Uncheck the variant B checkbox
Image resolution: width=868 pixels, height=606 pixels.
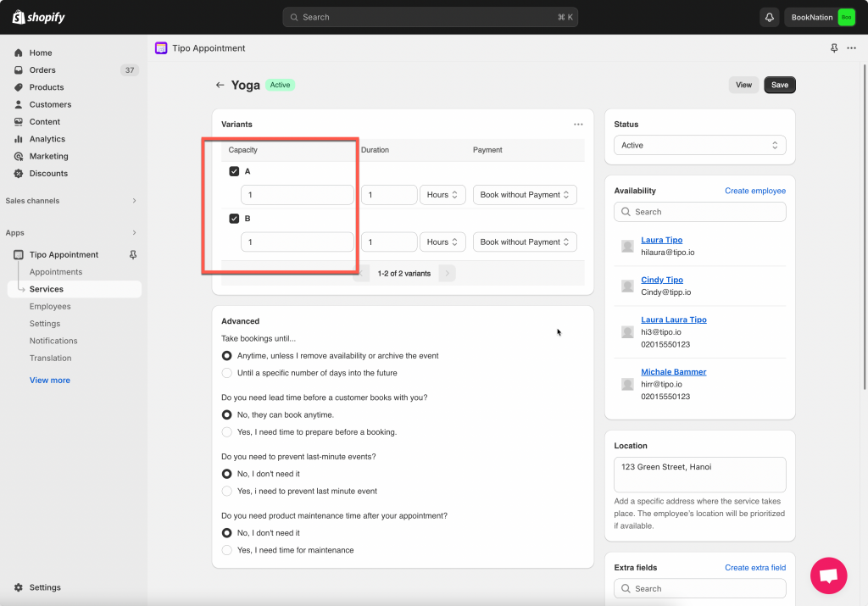click(234, 219)
